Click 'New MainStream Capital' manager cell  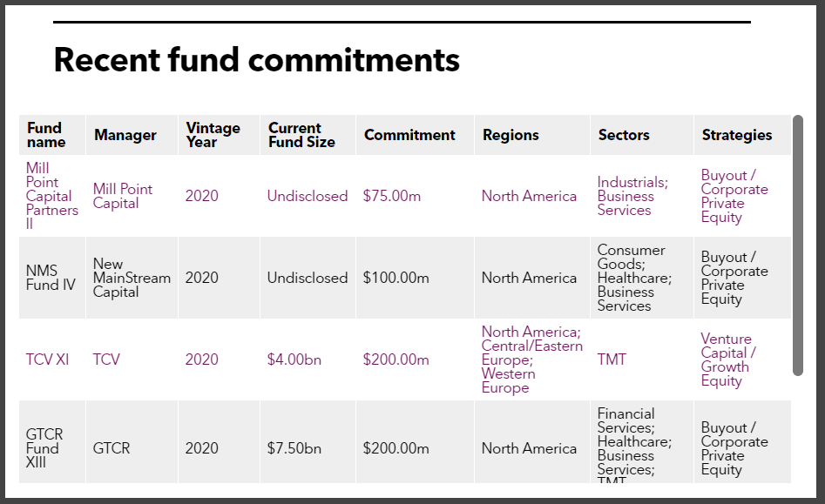click(132, 278)
